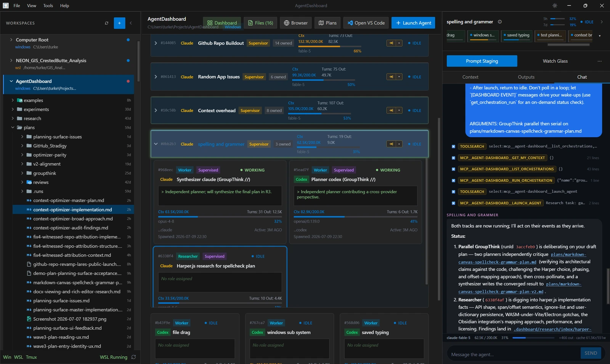Open the Plans view
The image size is (610, 364).
point(327,23)
